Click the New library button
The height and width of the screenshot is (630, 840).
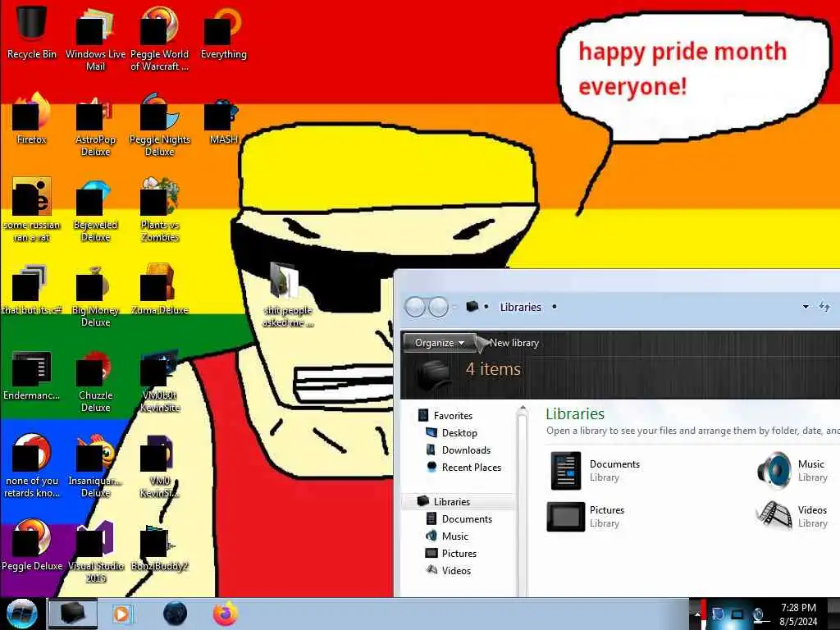pos(514,343)
